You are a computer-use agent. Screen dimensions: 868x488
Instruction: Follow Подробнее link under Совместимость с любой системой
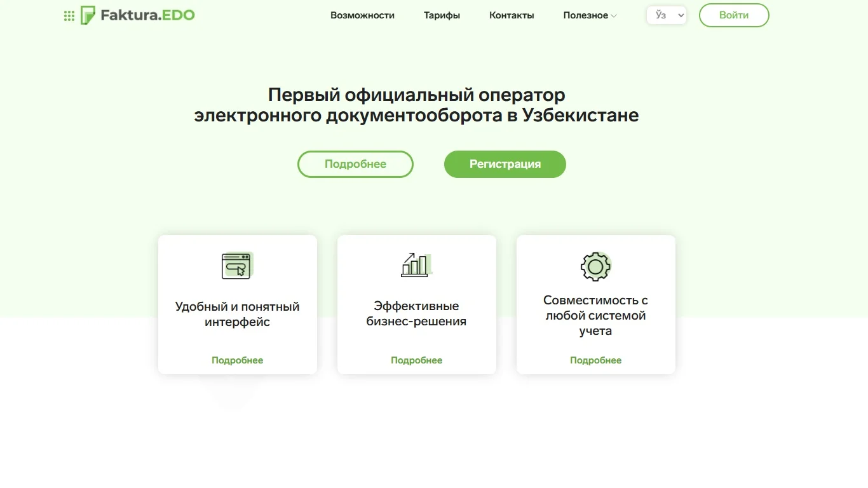(x=595, y=360)
